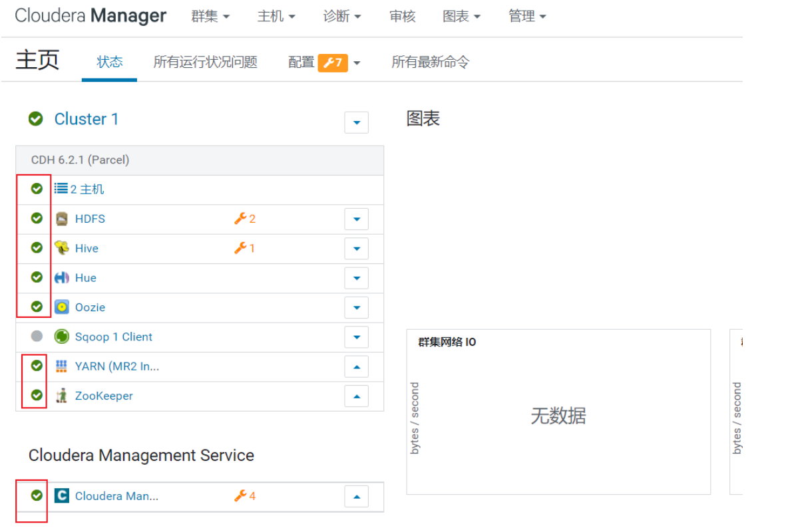Click the HDFS service icon
Viewport: 786px width, 532px height.
tap(62, 219)
